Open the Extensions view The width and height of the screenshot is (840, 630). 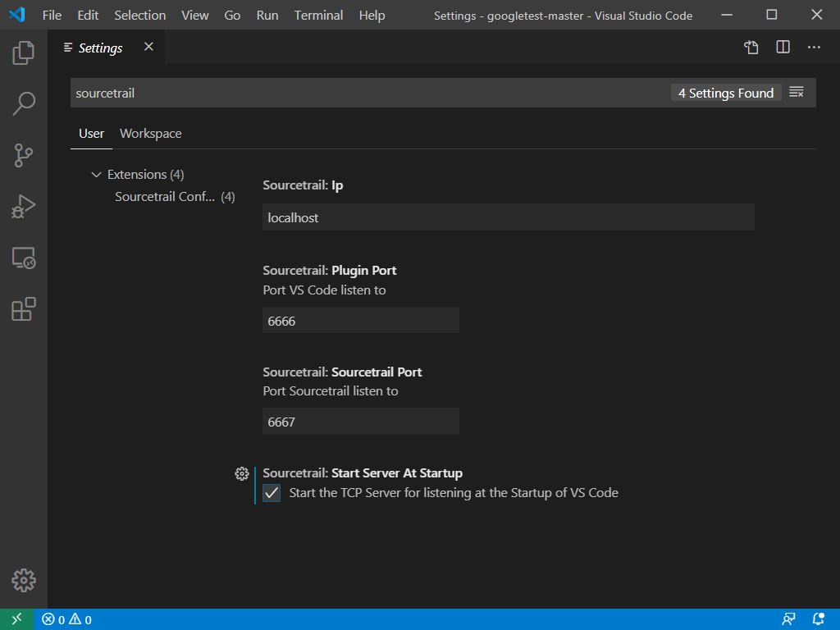pos(24,309)
